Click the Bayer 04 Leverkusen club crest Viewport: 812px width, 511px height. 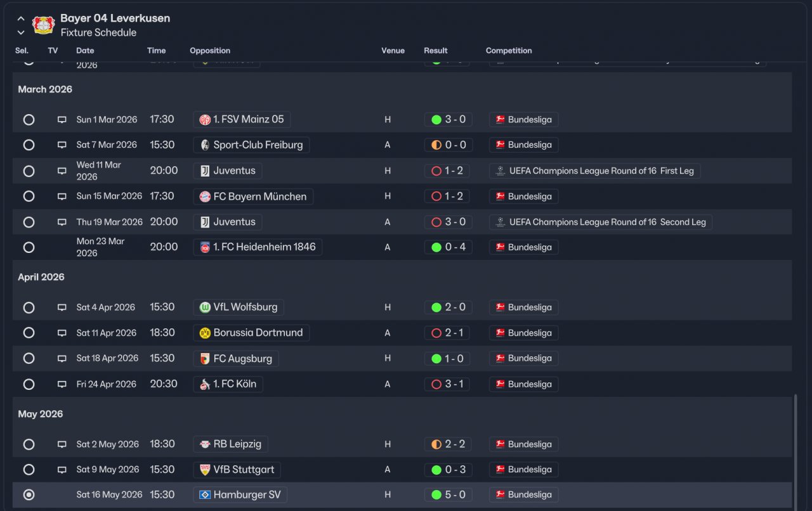(x=44, y=25)
